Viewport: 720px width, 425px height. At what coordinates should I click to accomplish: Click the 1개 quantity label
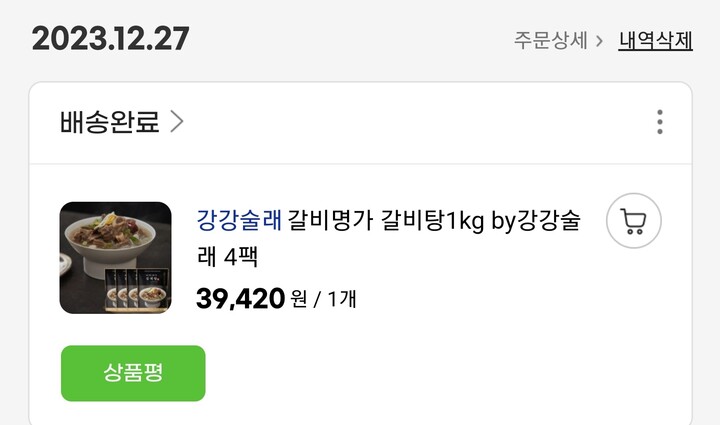pyautogui.click(x=342, y=299)
